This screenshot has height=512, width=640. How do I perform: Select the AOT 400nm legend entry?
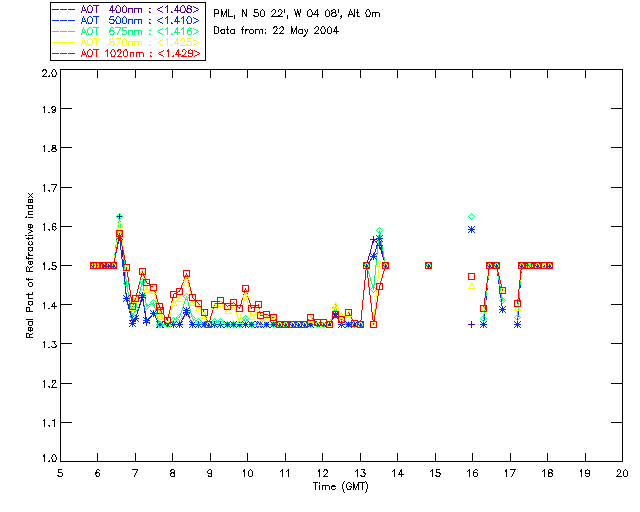[x=127, y=9]
